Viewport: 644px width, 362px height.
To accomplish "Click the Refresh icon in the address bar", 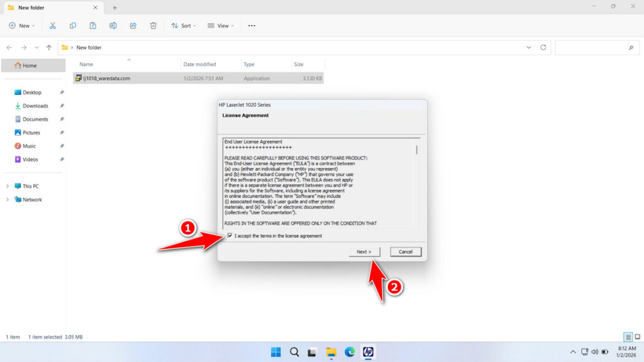I will click(542, 47).
